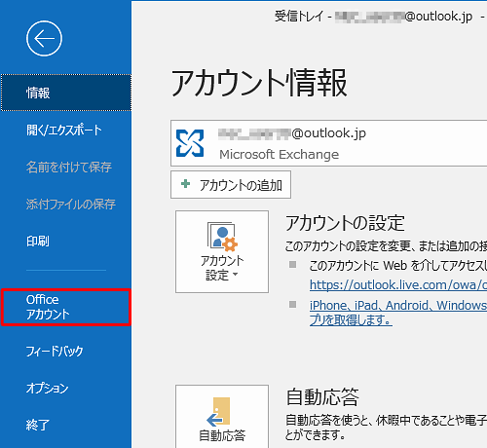This screenshot has width=487, height=448.
Task: Open the アカウント設定 dropdown button
Action: click(x=222, y=251)
